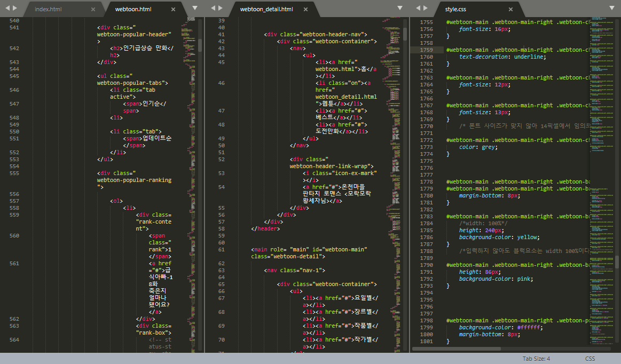Close the style.css tab
This screenshot has width=621, height=364.
510,9
